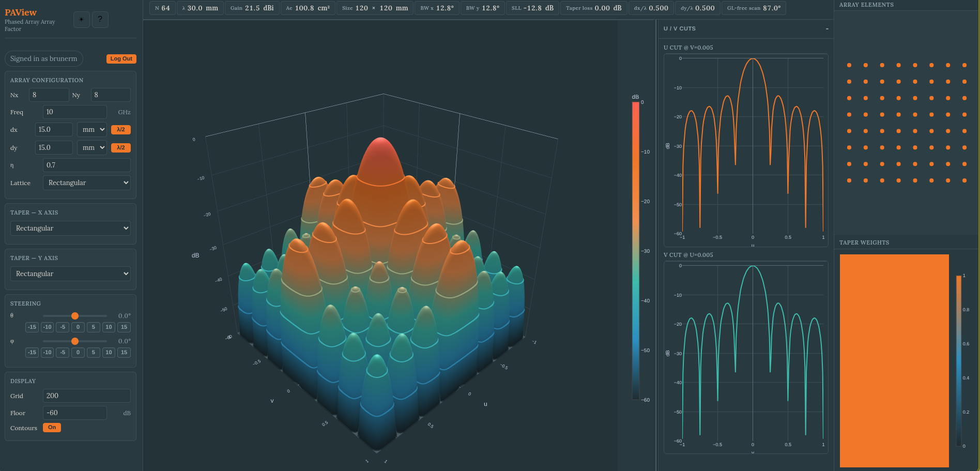Set dx spacing with the λ/2 button
This screenshot has height=471, width=980.
(121, 130)
